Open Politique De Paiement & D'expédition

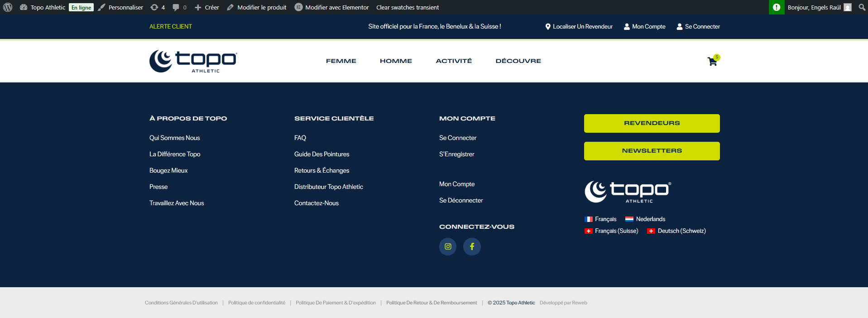point(336,303)
